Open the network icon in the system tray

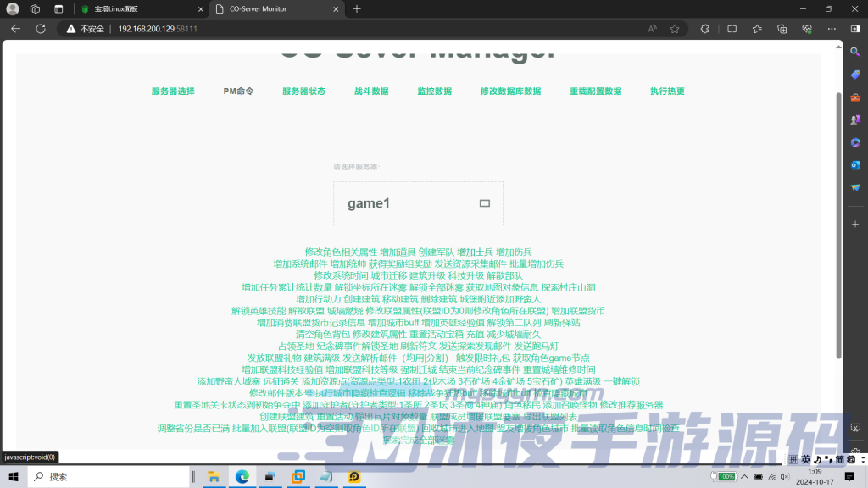point(772,476)
